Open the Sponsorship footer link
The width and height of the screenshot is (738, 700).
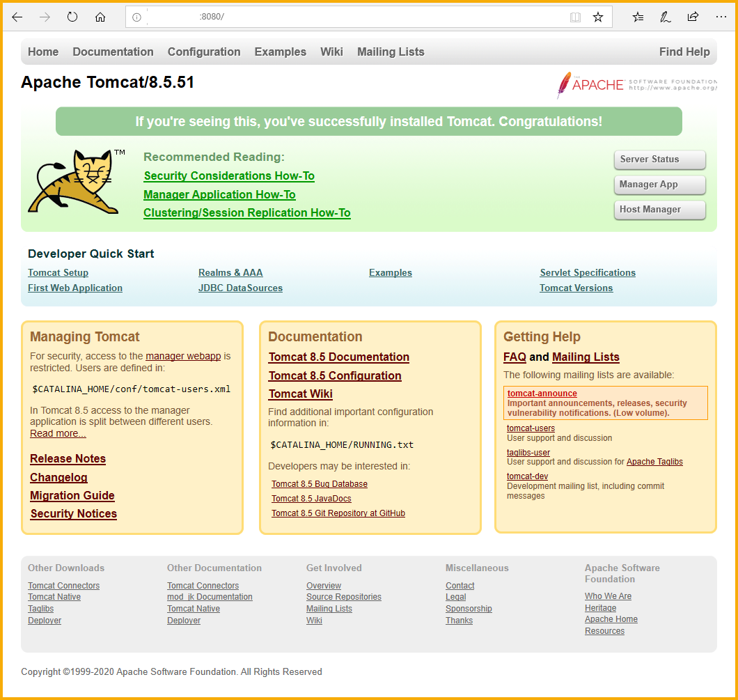469,609
